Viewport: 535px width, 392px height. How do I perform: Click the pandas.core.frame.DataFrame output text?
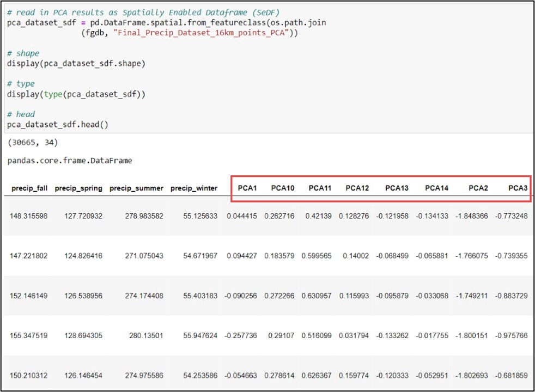(70, 161)
